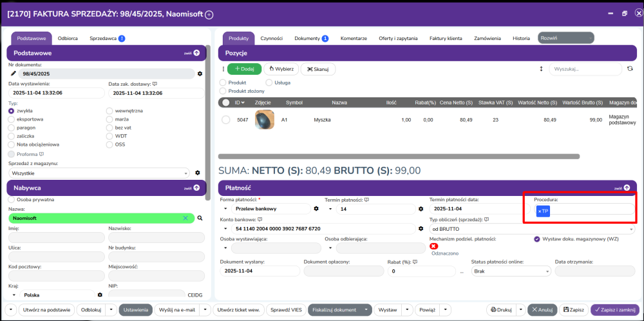Open the Dokumenty tab
Viewport: 644px width, 321px height.
click(311, 39)
